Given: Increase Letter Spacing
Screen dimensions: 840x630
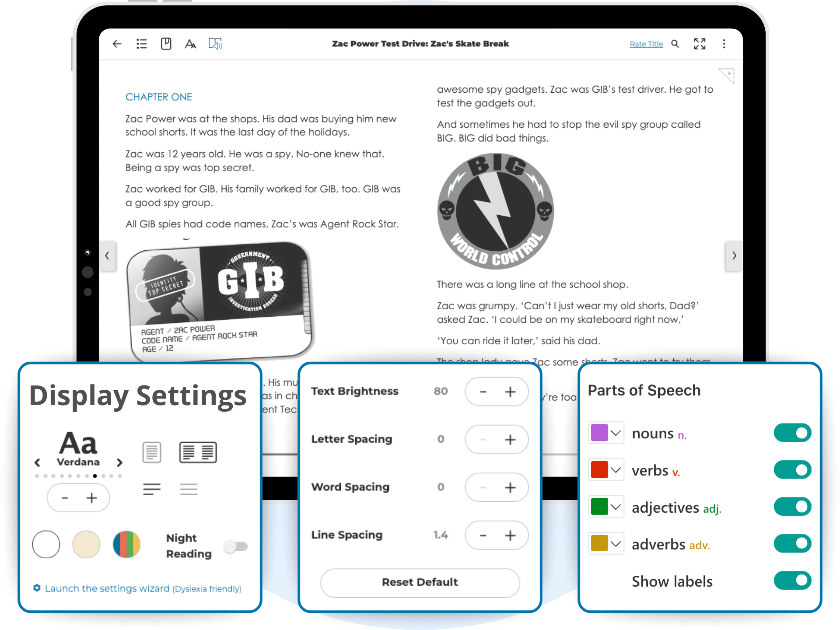Looking at the screenshot, I should tap(510, 440).
